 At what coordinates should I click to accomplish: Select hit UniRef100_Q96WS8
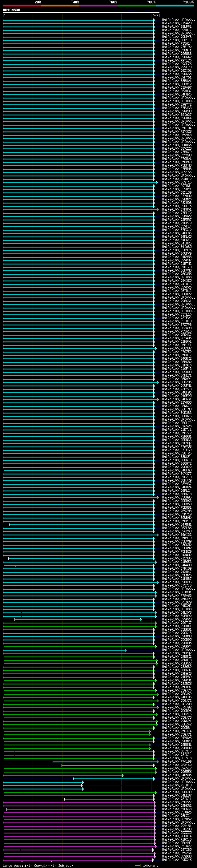pos(177,54)
